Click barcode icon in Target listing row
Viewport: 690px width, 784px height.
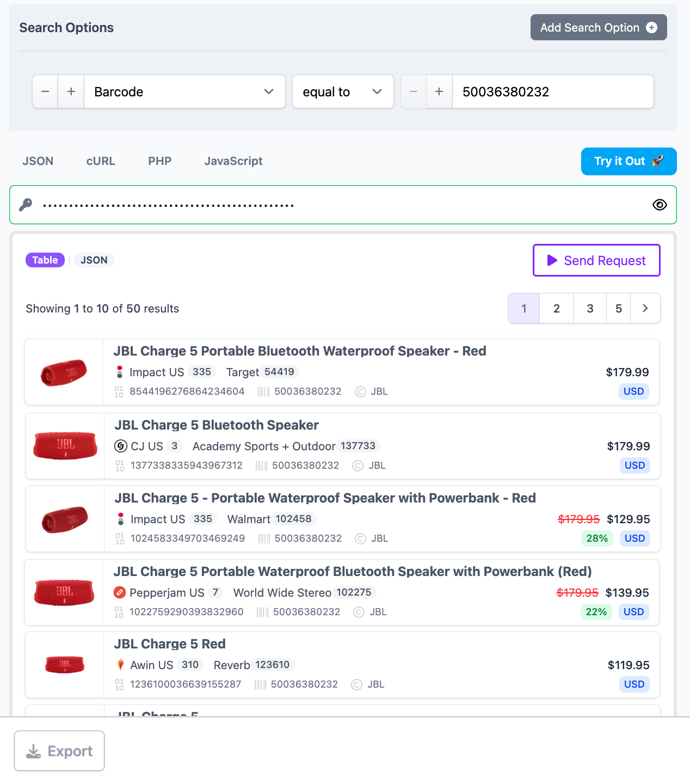point(264,391)
